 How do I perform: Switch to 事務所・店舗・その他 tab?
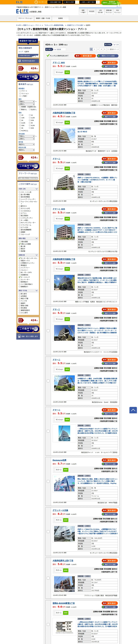click(43, 18)
